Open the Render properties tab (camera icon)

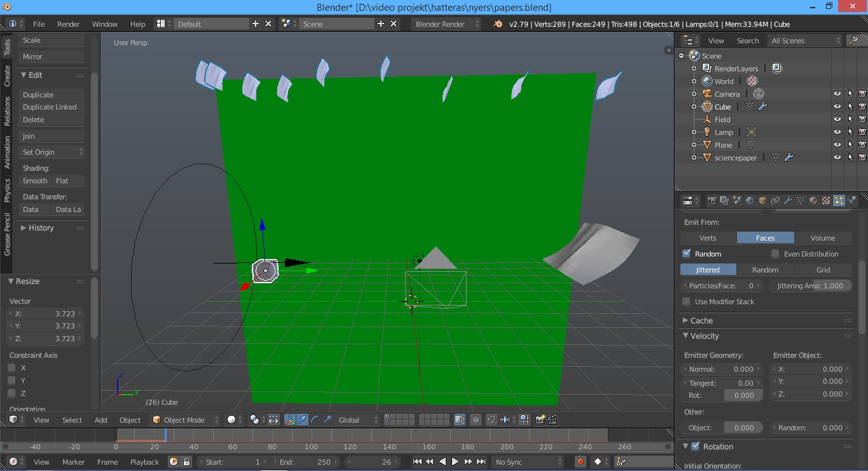click(712, 200)
